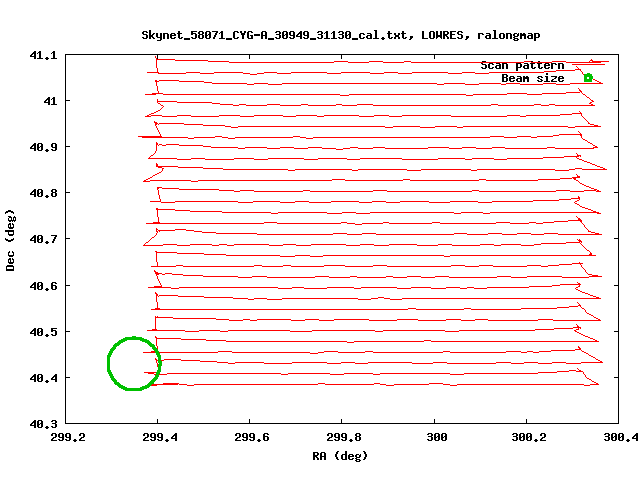Click the large green beam circle
This screenshot has width=640, height=480.
134,363
